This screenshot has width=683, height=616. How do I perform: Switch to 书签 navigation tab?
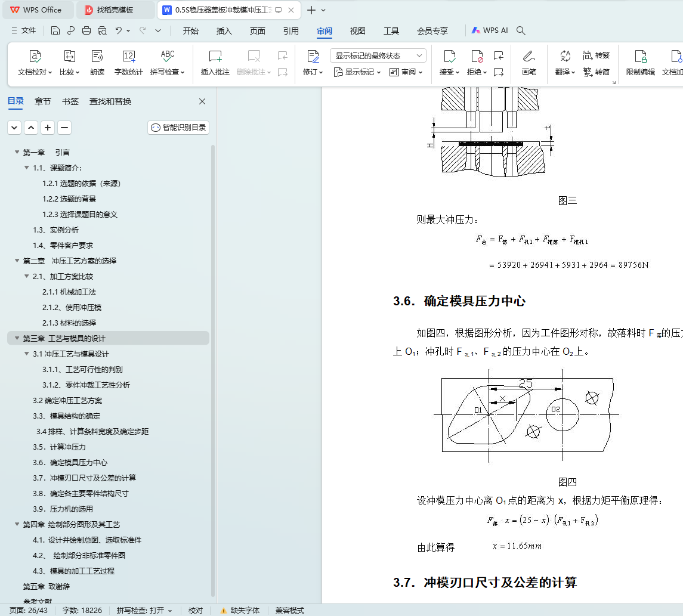pos(70,101)
